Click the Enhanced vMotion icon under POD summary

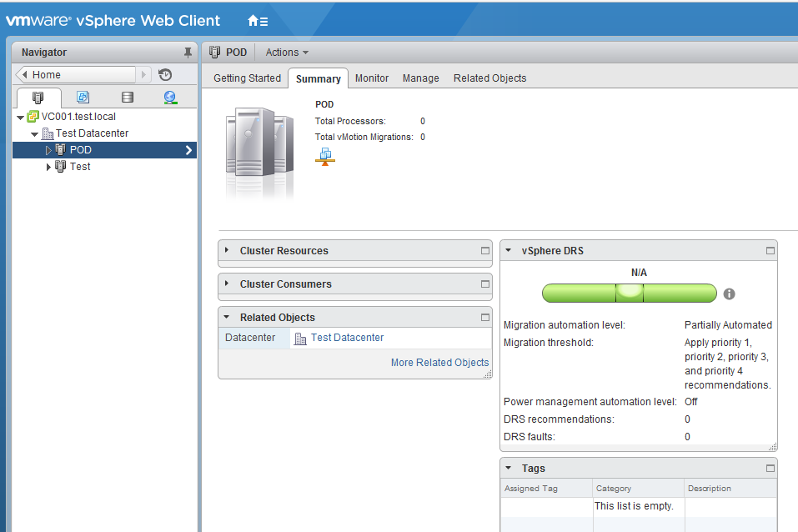(325, 155)
